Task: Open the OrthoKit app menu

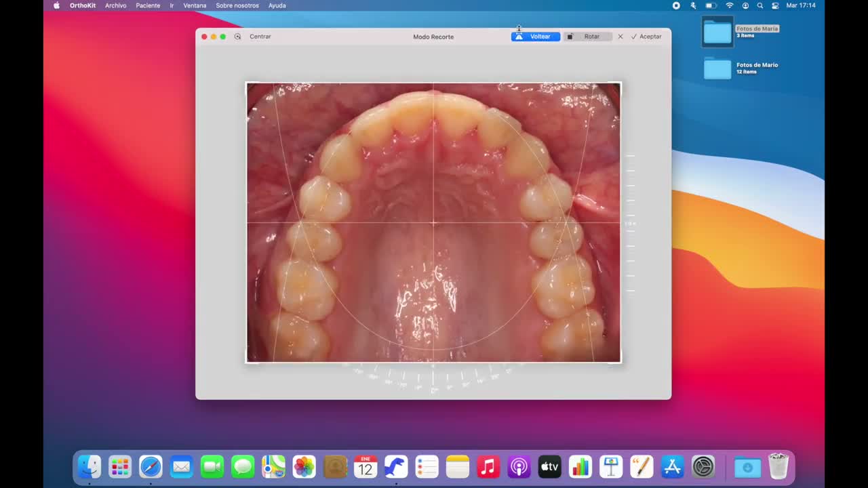Action: point(83,5)
